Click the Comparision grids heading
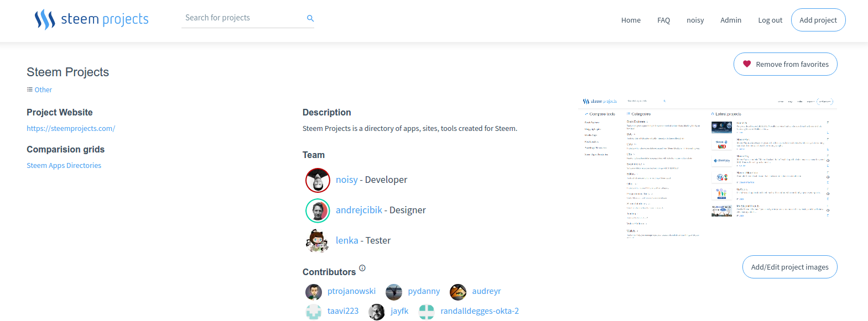This screenshot has width=868, height=321. pyautogui.click(x=66, y=149)
